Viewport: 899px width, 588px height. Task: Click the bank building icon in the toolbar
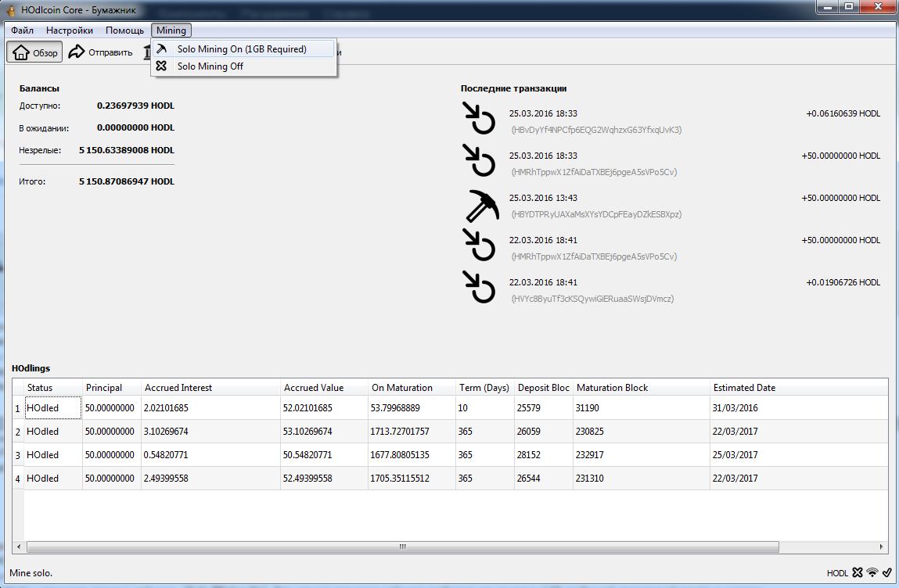[147, 52]
